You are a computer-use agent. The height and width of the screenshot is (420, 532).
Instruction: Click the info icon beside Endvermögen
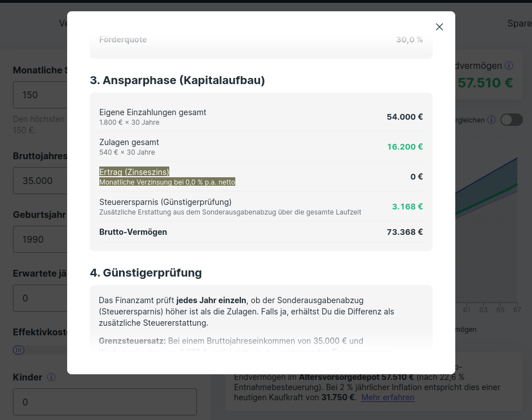[x=509, y=65]
